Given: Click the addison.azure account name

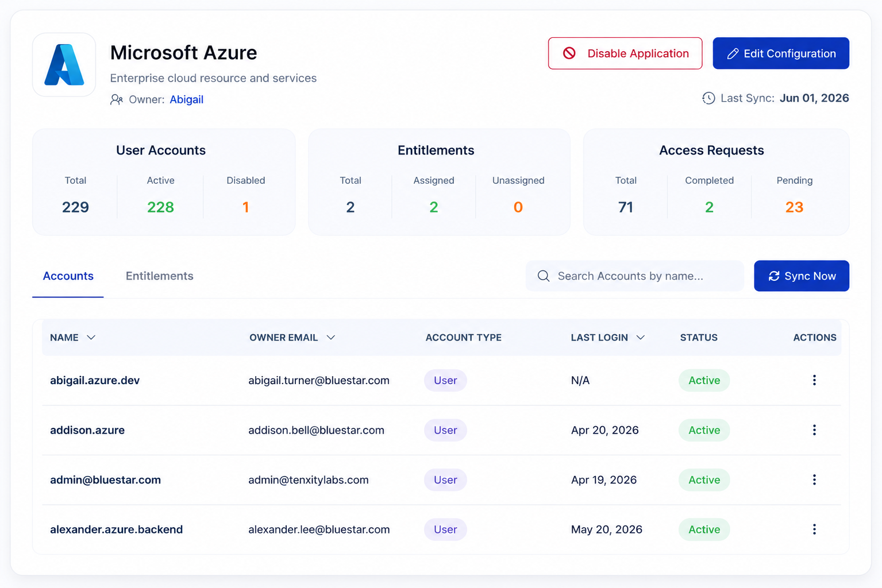Looking at the screenshot, I should point(87,430).
